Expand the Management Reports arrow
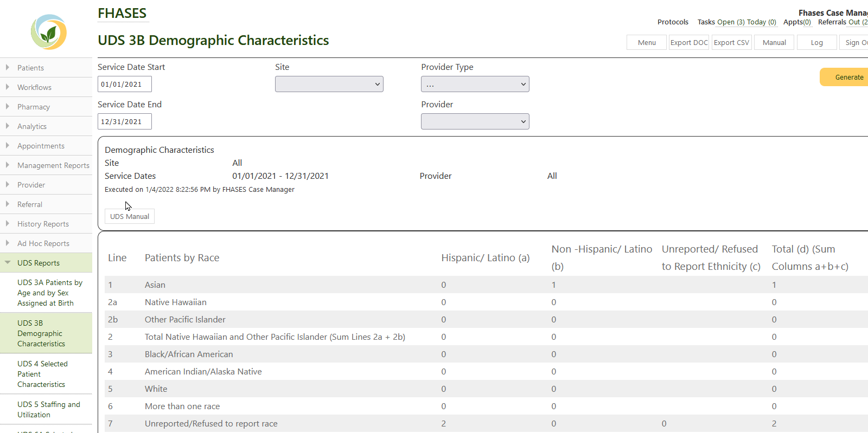The height and width of the screenshot is (433, 868). click(x=7, y=165)
